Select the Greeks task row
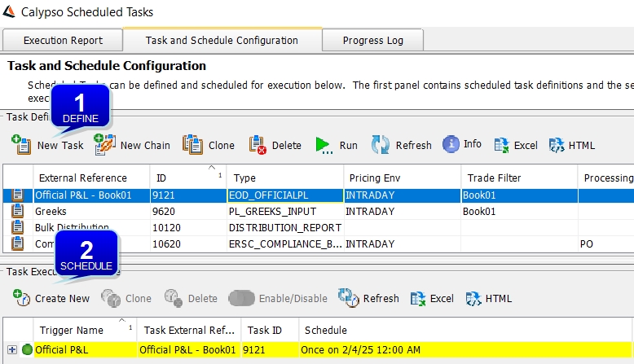 319,211
